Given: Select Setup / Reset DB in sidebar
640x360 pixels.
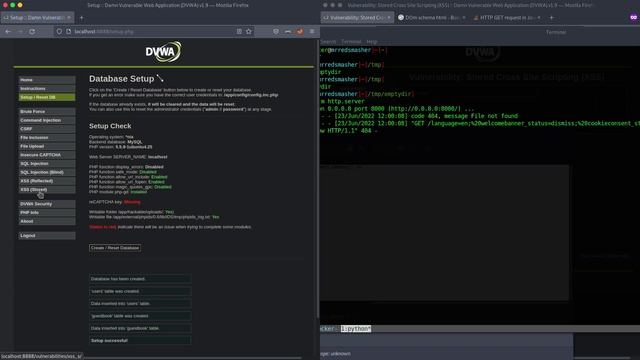Looking at the screenshot, I should pos(47,97).
